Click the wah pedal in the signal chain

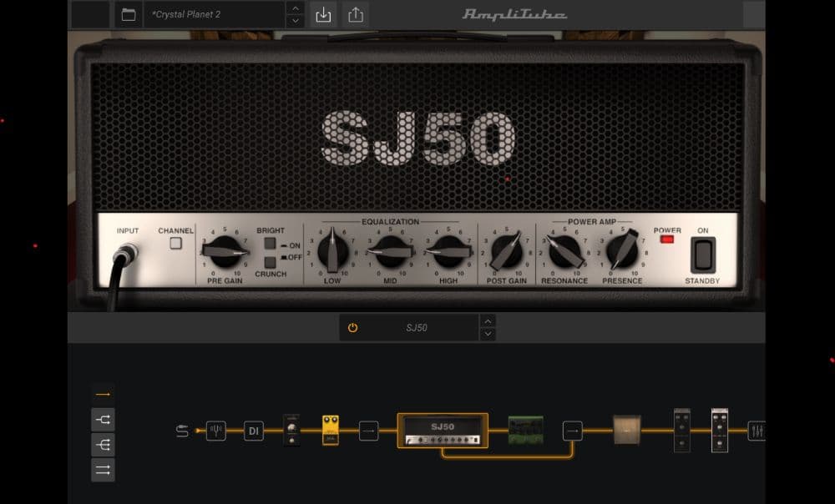[291, 431]
